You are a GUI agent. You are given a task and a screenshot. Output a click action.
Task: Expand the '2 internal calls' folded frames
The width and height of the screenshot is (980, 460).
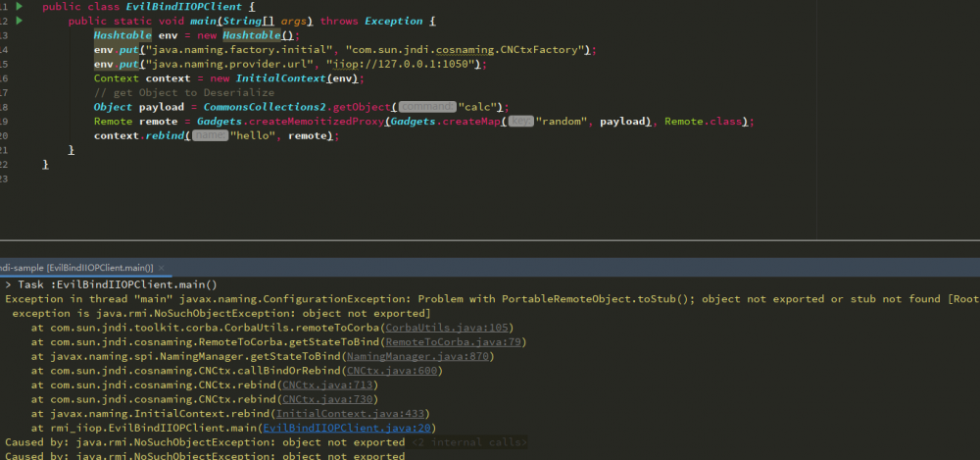click(469, 442)
